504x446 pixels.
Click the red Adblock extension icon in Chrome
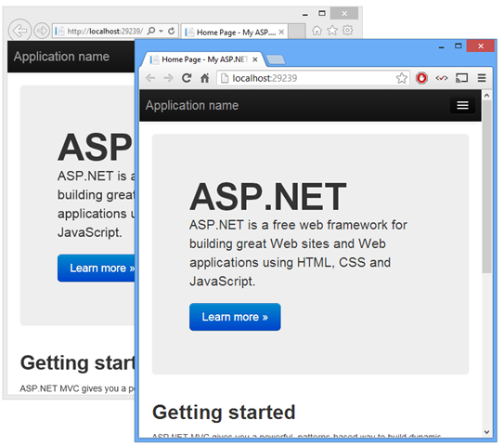coord(421,78)
